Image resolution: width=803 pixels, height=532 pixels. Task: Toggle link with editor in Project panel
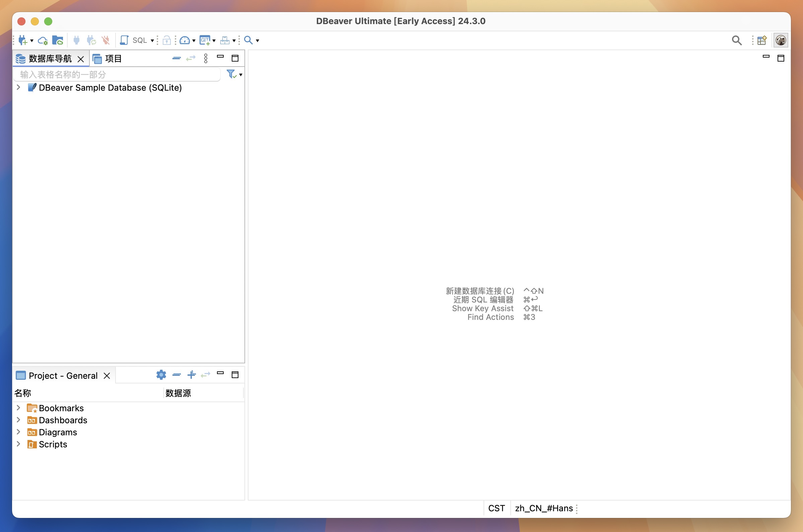click(205, 374)
